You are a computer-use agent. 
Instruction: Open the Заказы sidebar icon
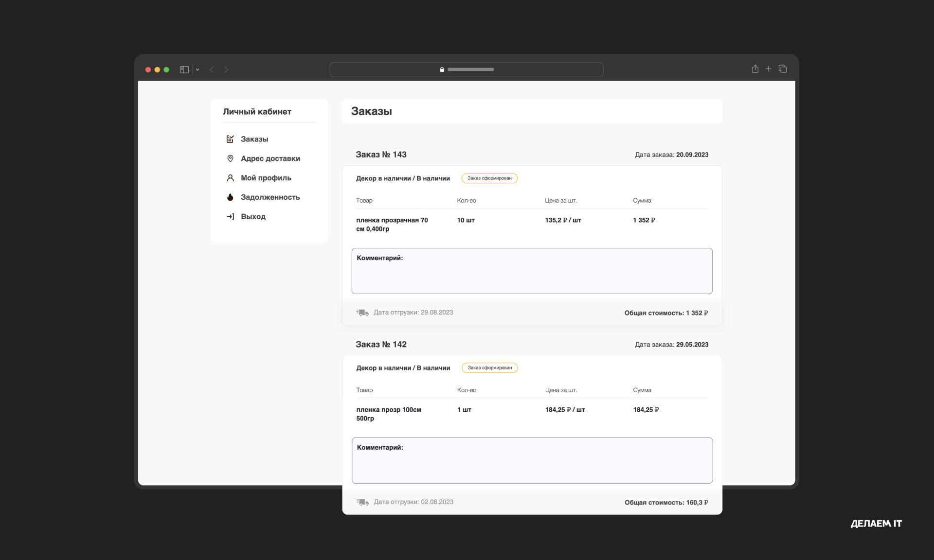pyautogui.click(x=230, y=139)
